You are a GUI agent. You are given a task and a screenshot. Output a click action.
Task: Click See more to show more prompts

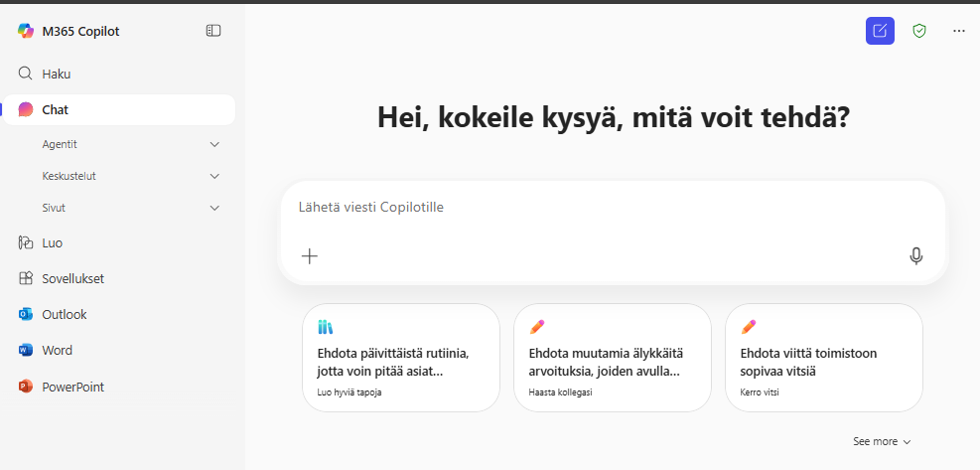point(882,441)
